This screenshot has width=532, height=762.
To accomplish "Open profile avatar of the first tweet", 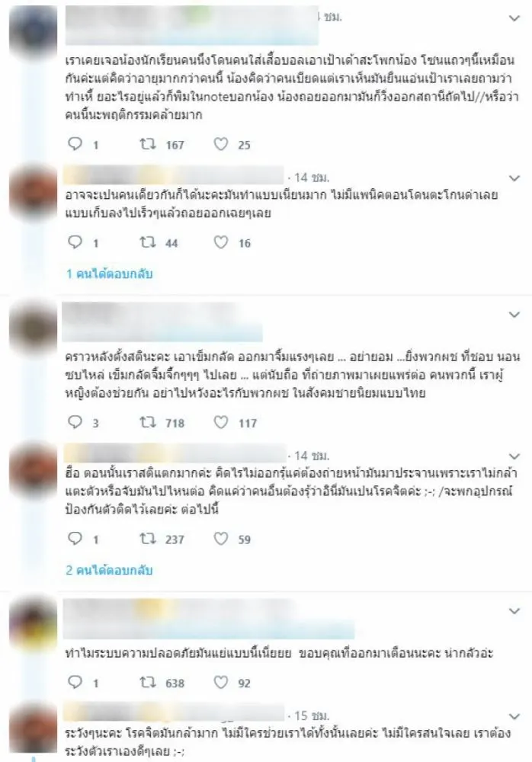I will [x=33, y=31].
